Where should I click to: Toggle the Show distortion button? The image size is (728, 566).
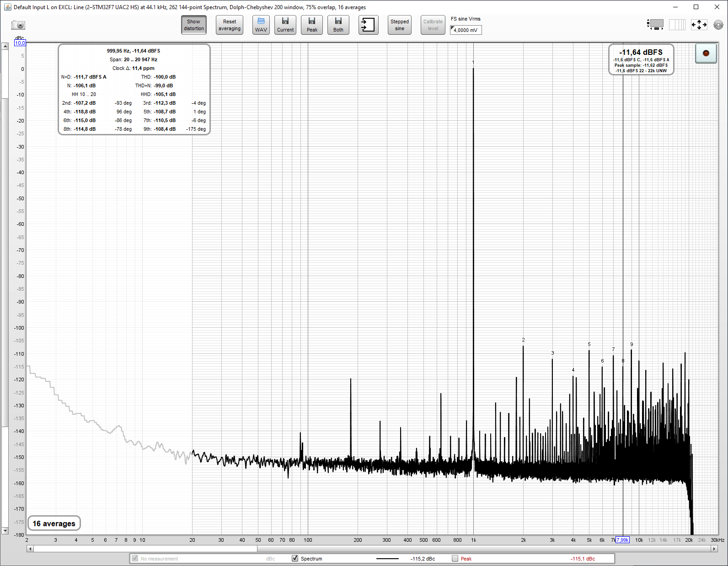point(194,25)
